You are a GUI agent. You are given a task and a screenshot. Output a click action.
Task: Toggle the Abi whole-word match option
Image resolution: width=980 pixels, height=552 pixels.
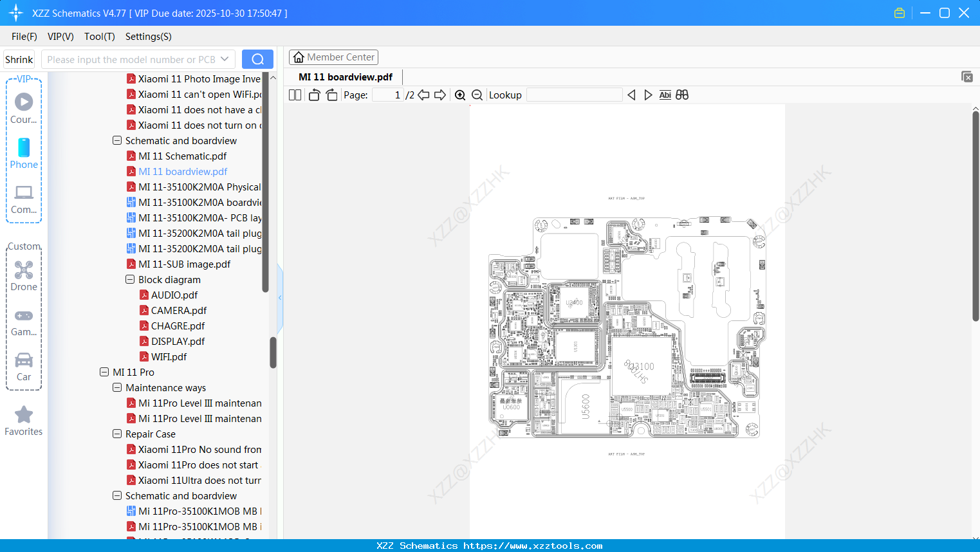665,95
